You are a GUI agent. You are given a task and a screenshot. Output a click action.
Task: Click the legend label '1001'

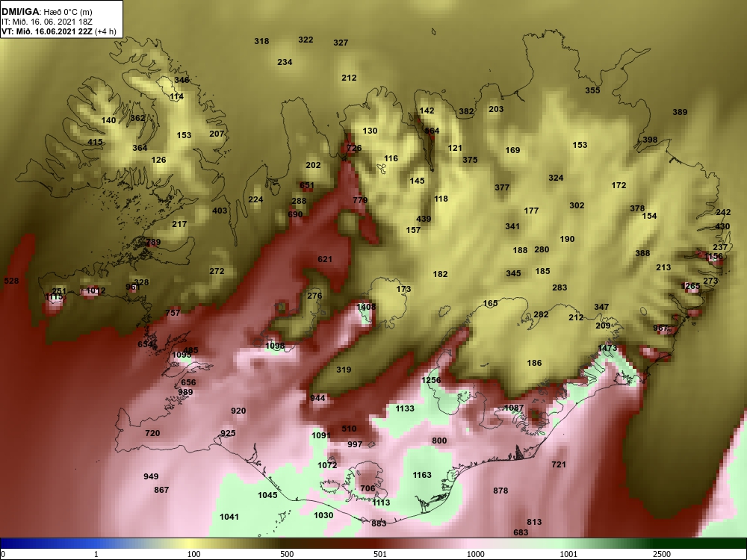[x=568, y=554]
